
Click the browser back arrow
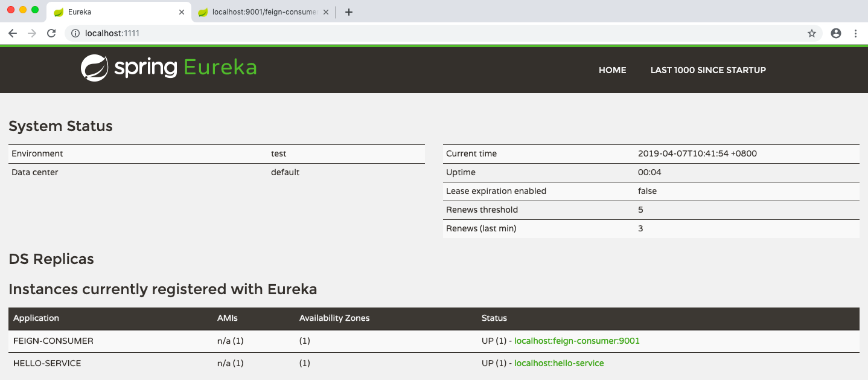[13, 34]
